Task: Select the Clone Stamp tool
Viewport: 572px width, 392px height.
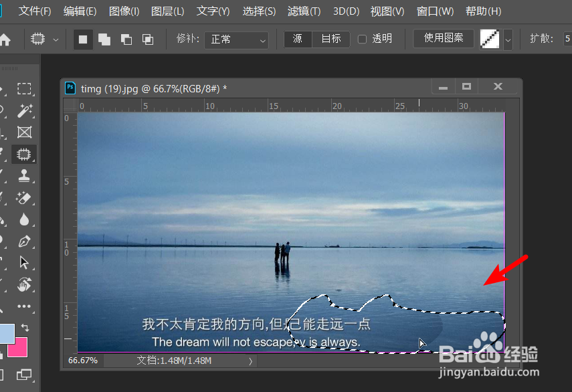Action: pyautogui.click(x=24, y=175)
